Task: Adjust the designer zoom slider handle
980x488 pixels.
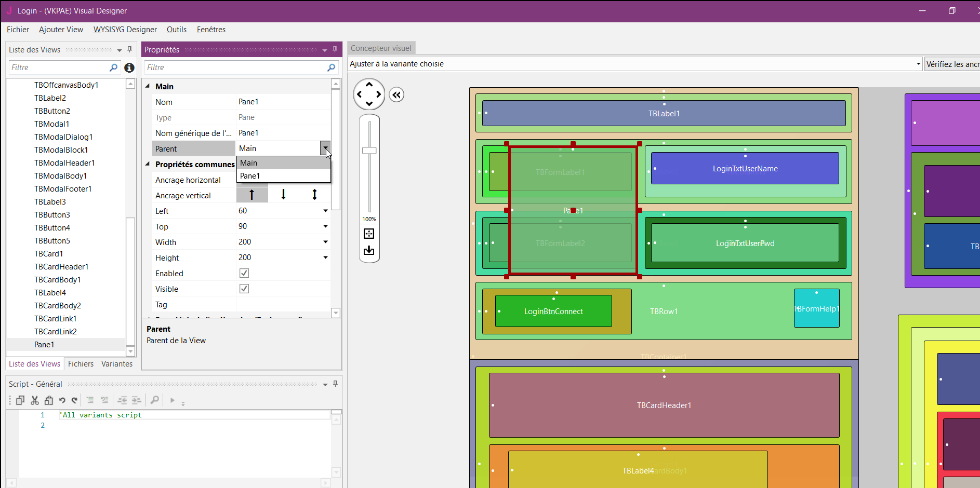Action: click(369, 151)
